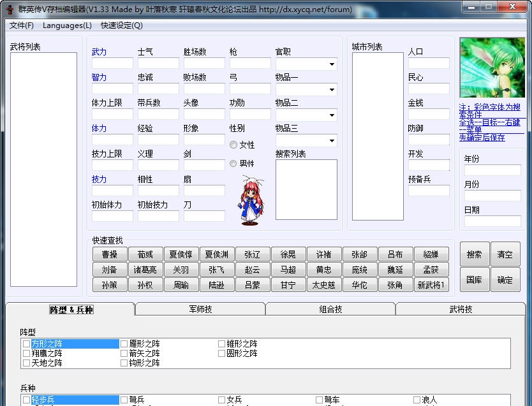Open the 官职 dropdown

pyautogui.click(x=332, y=64)
